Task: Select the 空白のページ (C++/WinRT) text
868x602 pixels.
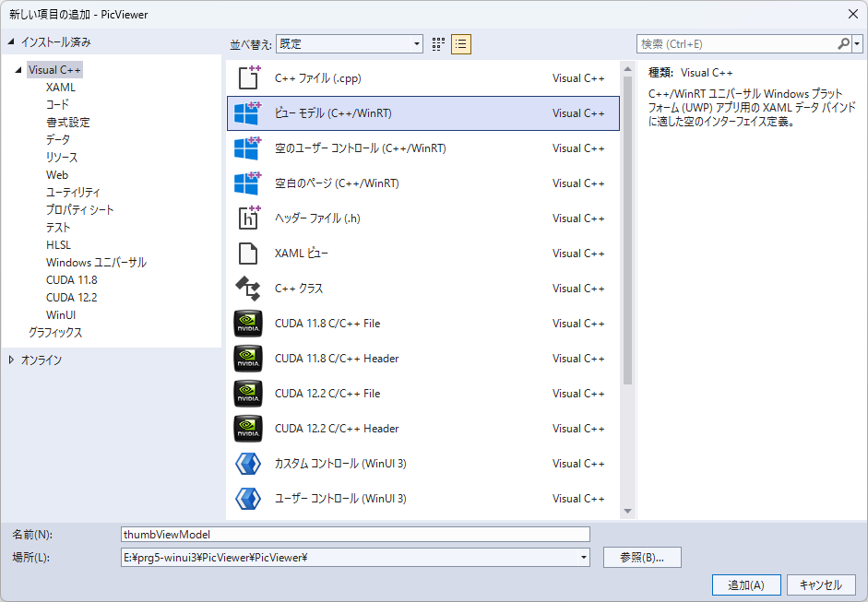Action: click(x=337, y=183)
